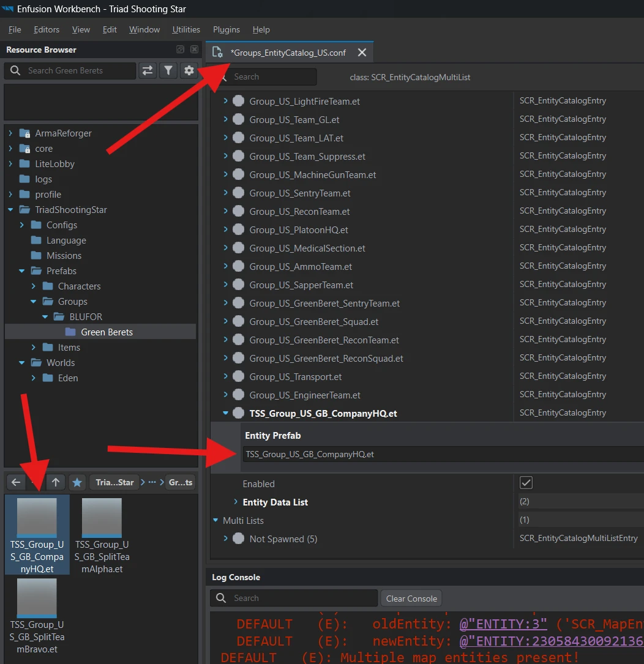Image resolution: width=644 pixels, height=664 pixels.
Task: Collapse the Prefabs tree node
Action: tap(21, 271)
